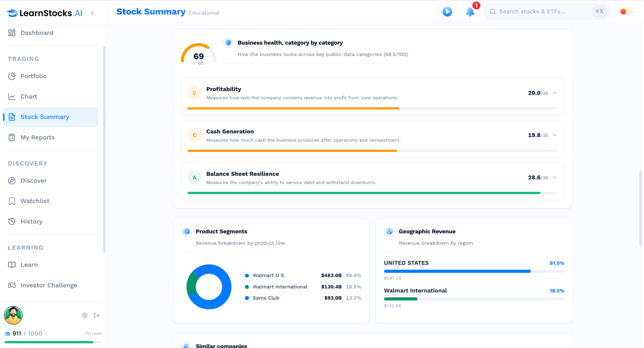Viewport: 644px width, 348px height.
Task: Click the Dashboard grid icon
Action: tap(12, 33)
